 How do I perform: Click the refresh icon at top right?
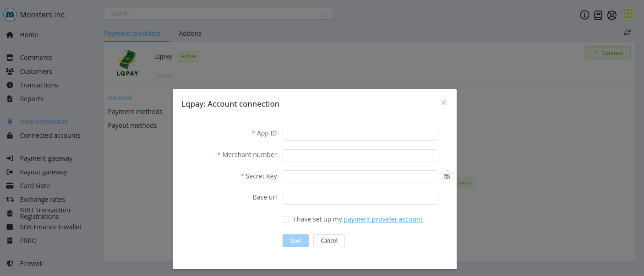pyautogui.click(x=627, y=32)
